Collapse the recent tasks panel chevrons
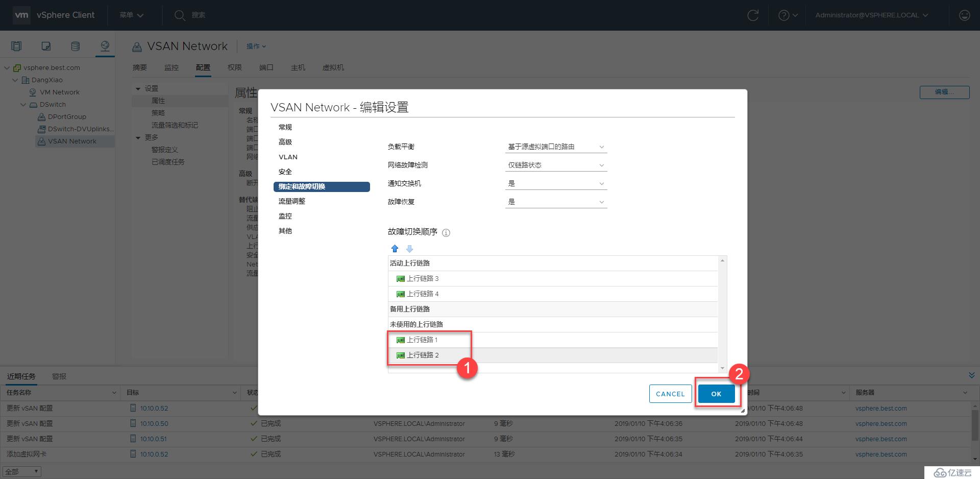Image resolution: width=980 pixels, height=479 pixels. coord(971,375)
